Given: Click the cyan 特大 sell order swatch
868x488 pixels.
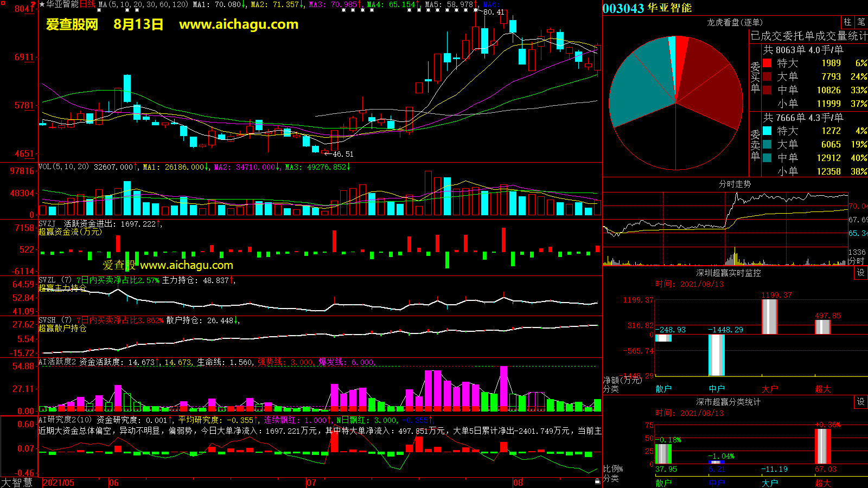Looking at the screenshot, I should [x=767, y=131].
